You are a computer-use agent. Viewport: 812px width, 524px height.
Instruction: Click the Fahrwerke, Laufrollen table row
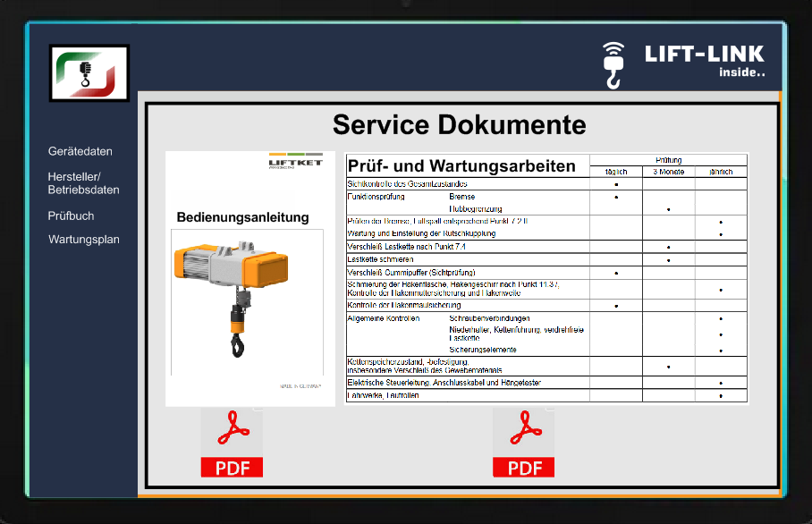pyautogui.click(x=467, y=395)
